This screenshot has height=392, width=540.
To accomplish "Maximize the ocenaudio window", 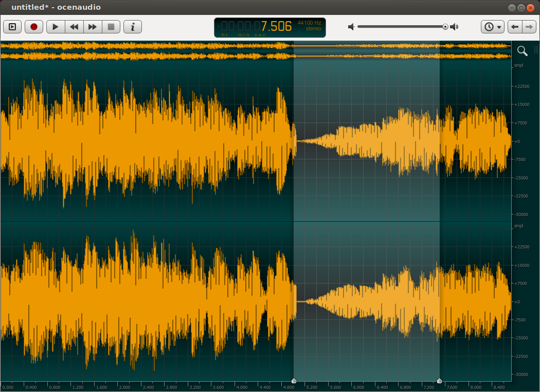I will click(521, 8).
